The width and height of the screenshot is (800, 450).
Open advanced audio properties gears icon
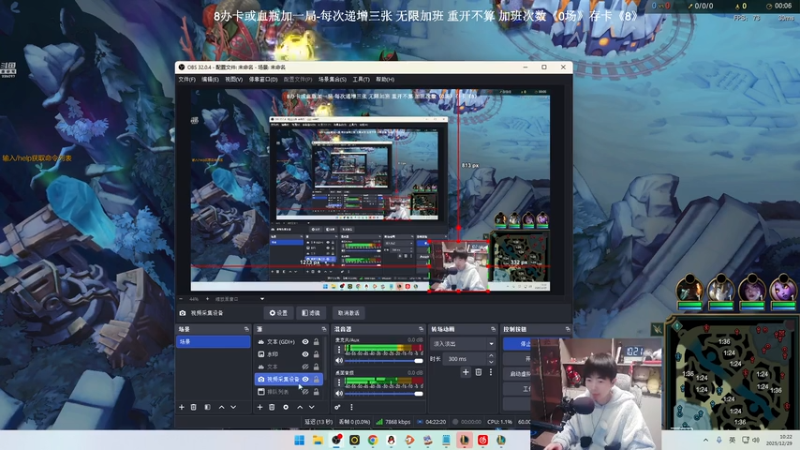337,407
